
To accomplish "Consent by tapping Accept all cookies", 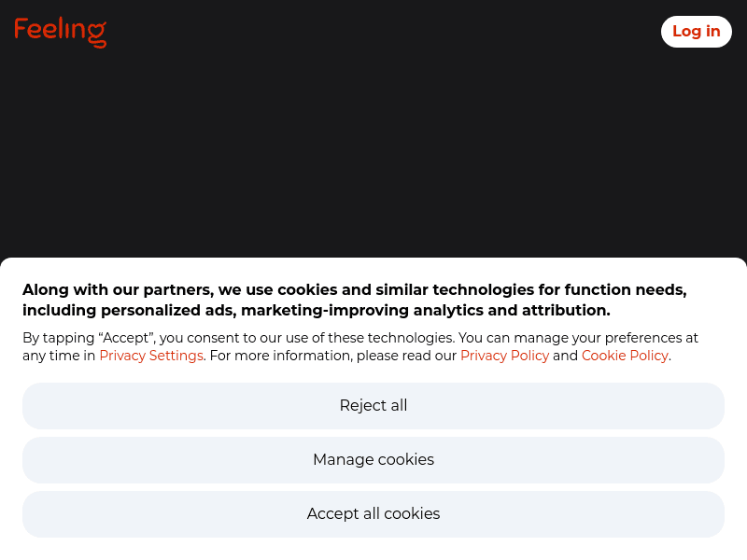I will click(x=373, y=514).
